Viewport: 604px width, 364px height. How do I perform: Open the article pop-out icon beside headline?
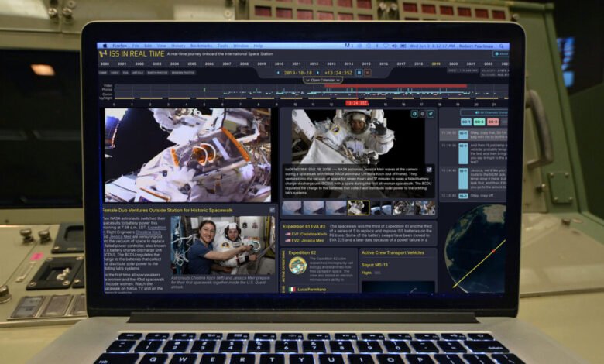(x=272, y=210)
